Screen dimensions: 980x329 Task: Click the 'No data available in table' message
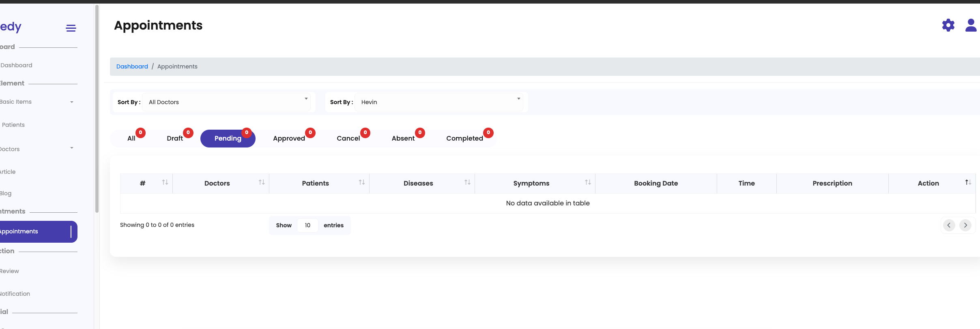tap(548, 203)
